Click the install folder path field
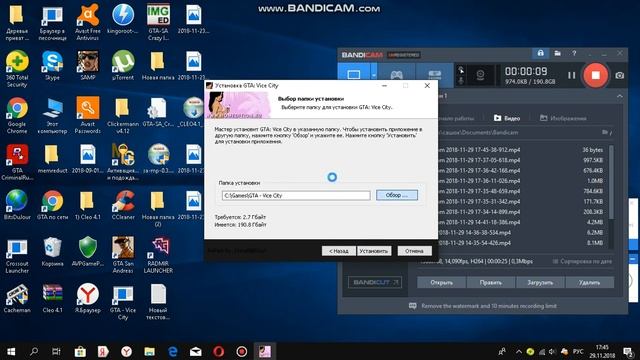 click(296, 196)
